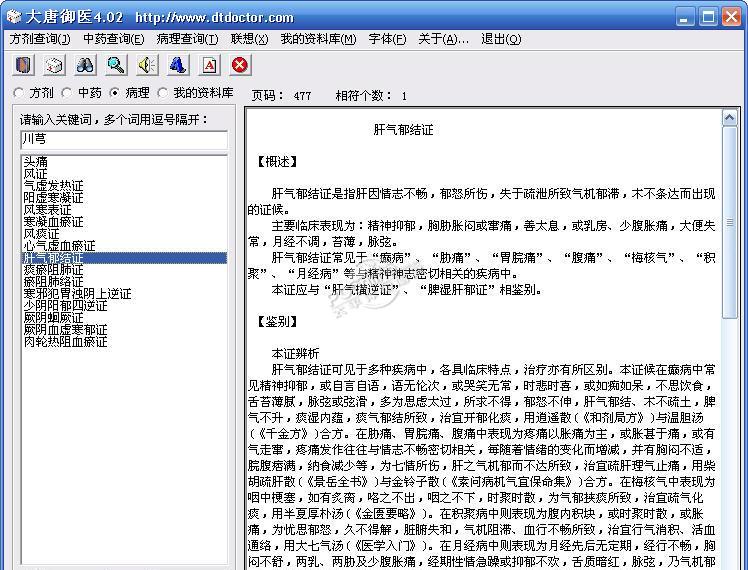
Task: Click the 【概述】 heading in the article
Action: coord(277,162)
